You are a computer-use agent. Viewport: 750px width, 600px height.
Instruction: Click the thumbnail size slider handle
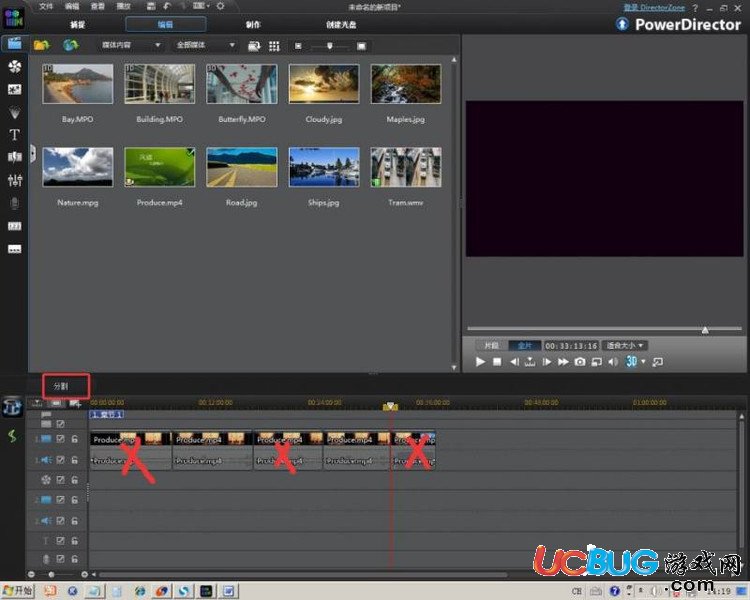tap(329, 46)
